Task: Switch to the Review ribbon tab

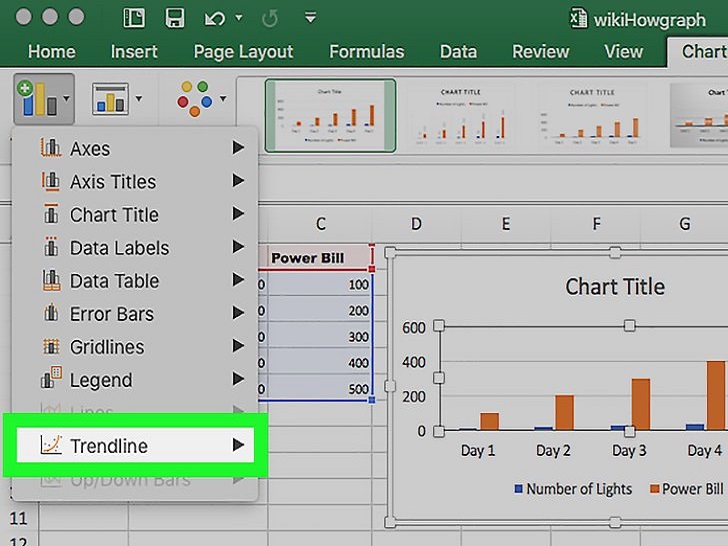Action: [540, 52]
